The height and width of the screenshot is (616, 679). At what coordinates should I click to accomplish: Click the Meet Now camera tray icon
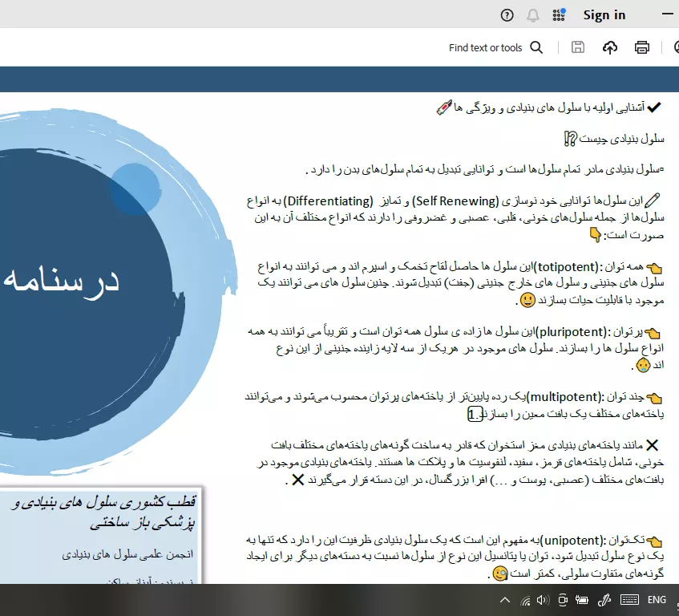click(x=563, y=600)
